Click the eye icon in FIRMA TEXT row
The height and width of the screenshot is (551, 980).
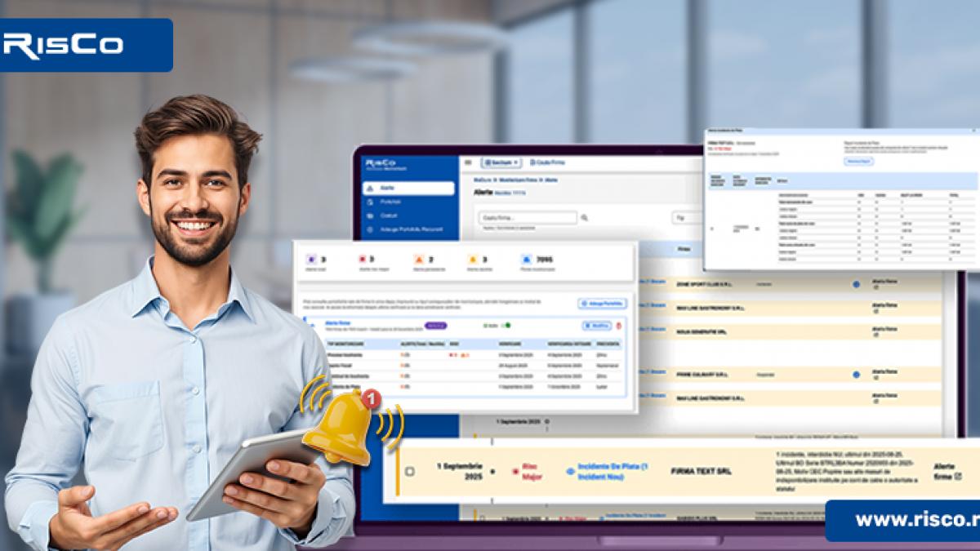click(570, 471)
